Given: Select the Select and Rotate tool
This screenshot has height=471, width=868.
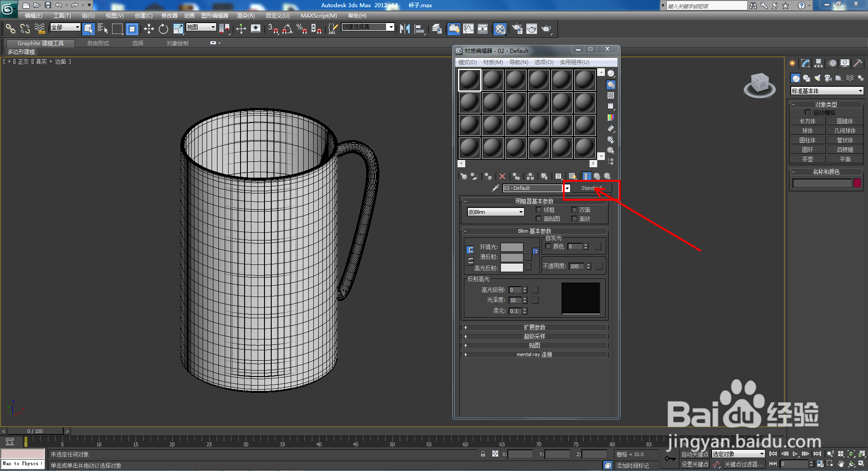Looking at the screenshot, I should coord(163,29).
